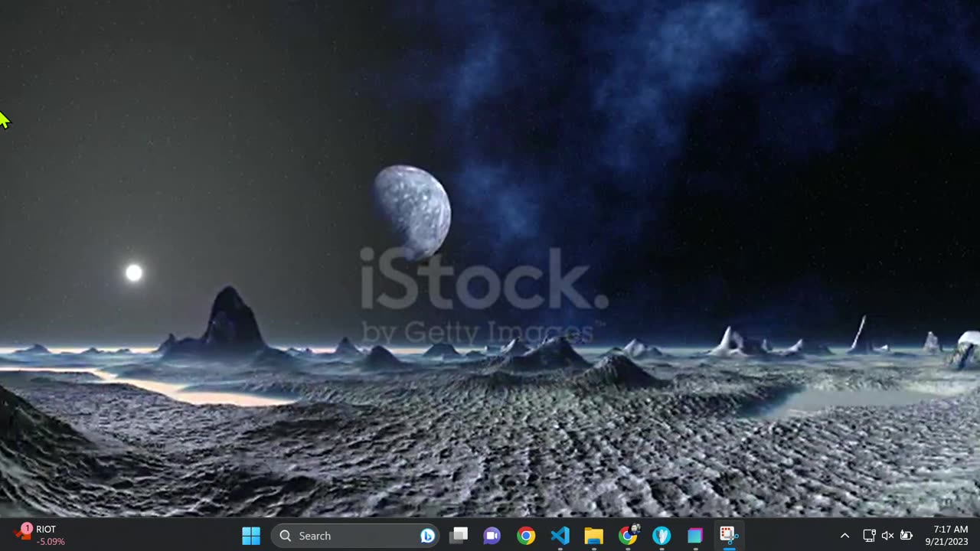Show hidden system tray icons
This screenshot has height=551, width=980.
coord(844,536)
